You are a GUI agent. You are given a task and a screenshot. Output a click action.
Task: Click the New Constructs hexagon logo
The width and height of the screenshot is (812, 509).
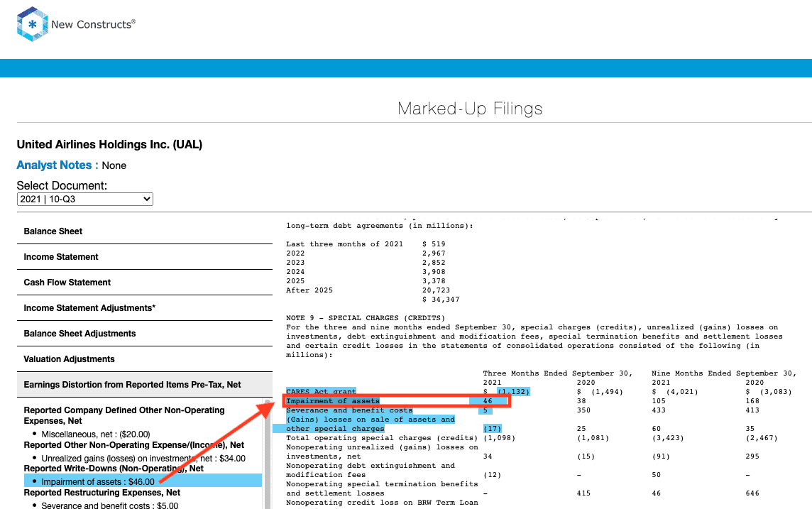coord(32,24)
